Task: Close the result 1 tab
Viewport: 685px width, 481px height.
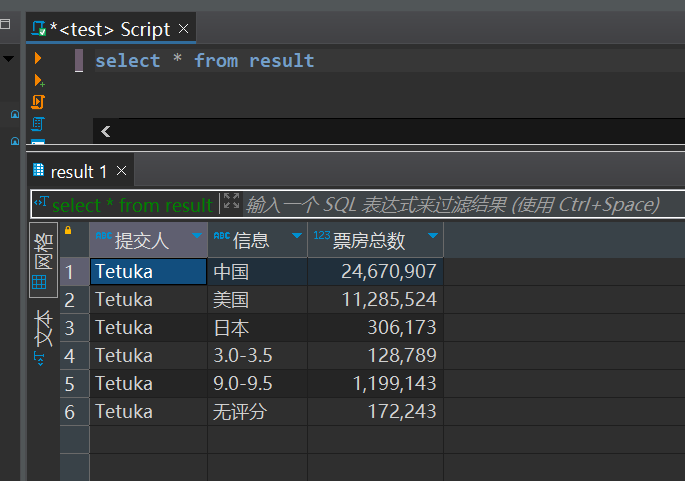Action: [x=121, y=171]
